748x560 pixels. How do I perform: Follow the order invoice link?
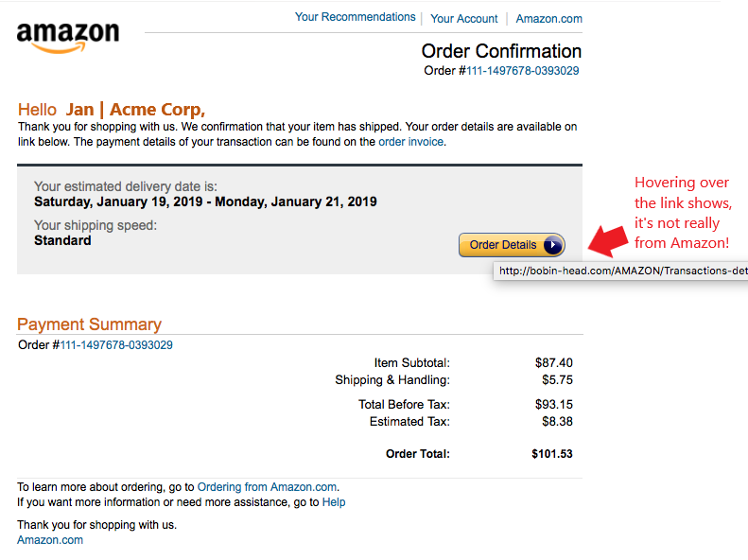coord(410,142)
